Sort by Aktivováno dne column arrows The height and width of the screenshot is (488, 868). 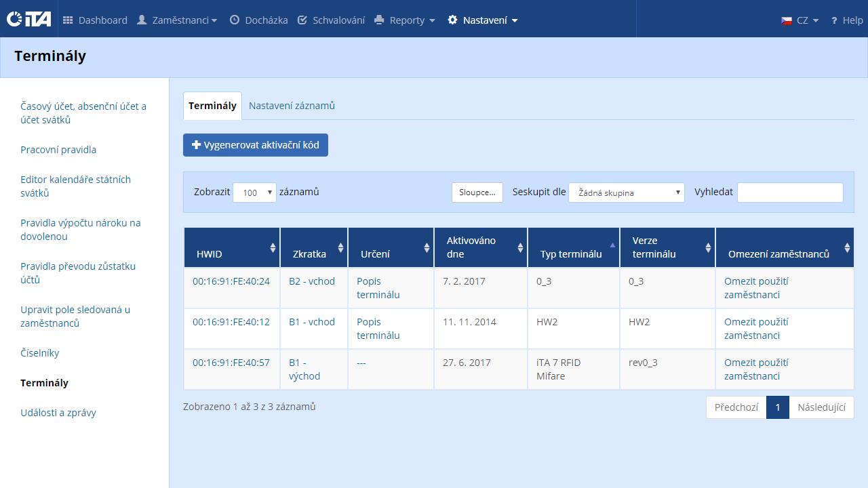(520, 248)
